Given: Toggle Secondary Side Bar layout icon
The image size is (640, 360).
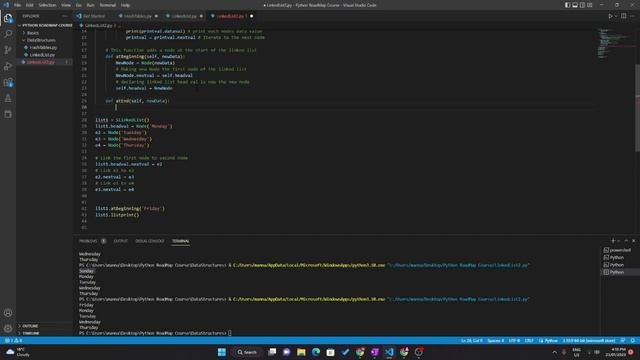Looking at the screenshot, I should [x=582, y=5].
